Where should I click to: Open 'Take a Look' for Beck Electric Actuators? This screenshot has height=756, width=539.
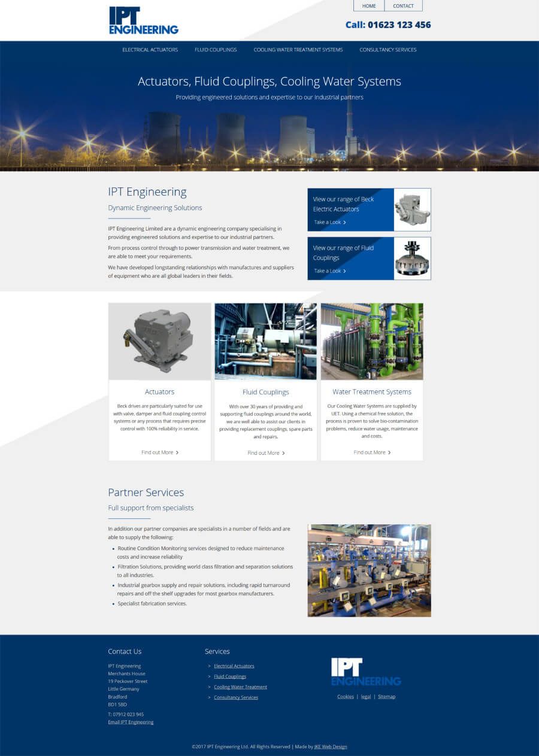click(x=328, y=221)
